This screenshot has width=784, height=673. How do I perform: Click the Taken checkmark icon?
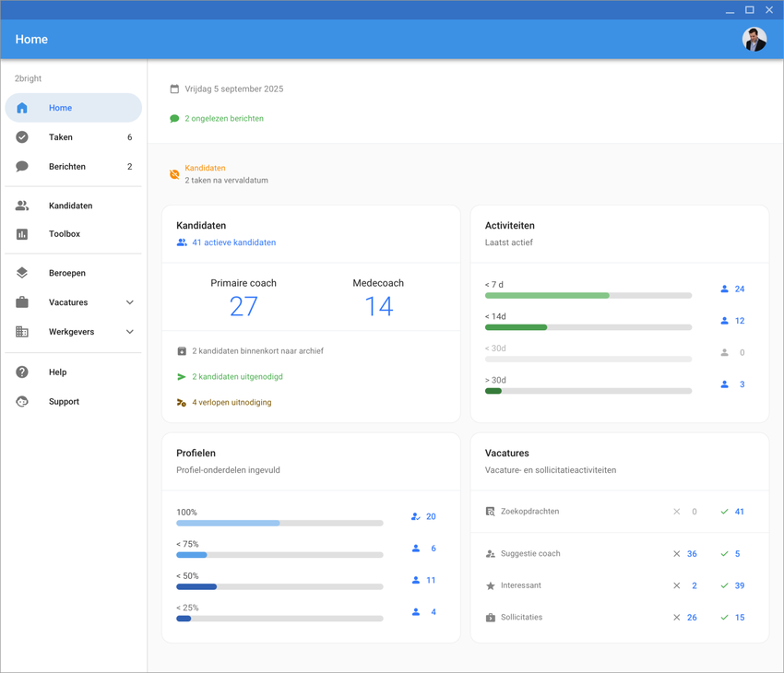(x=22, y=137)
